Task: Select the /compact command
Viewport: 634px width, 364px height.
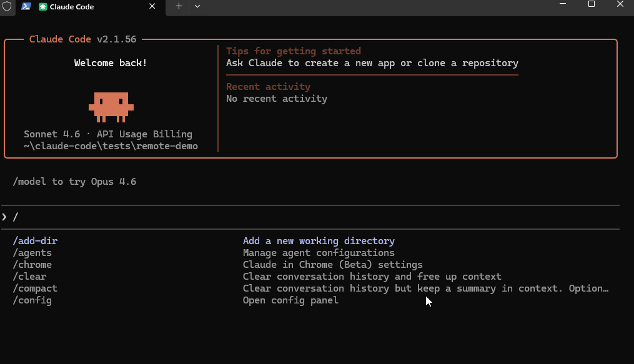Action: tap(35, 288)
